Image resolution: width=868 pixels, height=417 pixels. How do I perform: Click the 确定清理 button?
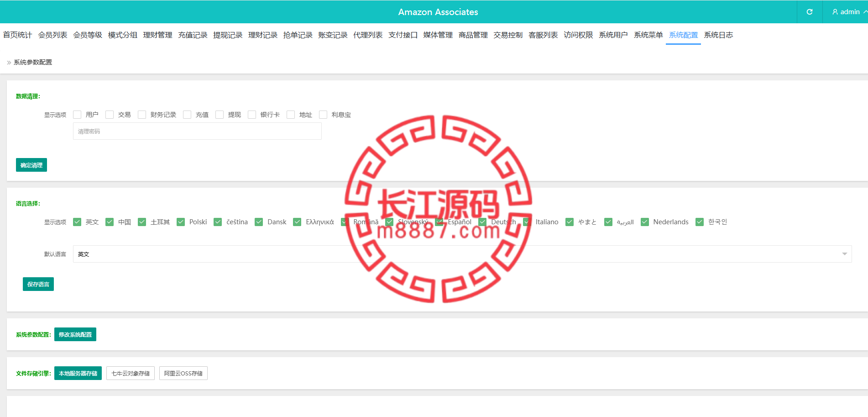click(x=31, y=165)
